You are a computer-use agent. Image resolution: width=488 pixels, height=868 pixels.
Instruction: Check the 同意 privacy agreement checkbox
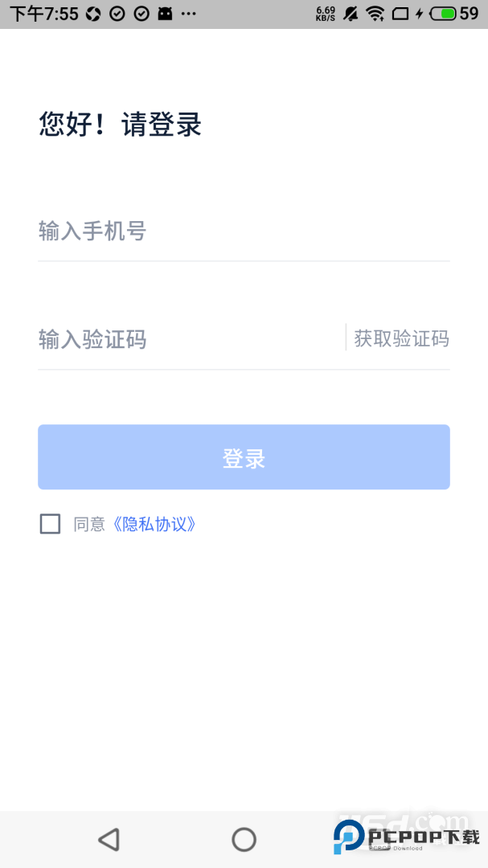tap(49, 523)
